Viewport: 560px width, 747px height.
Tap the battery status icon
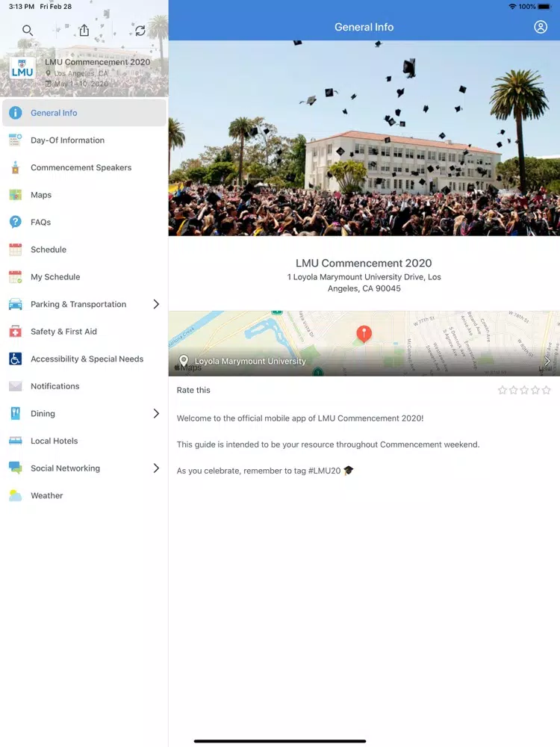(545, 7)
